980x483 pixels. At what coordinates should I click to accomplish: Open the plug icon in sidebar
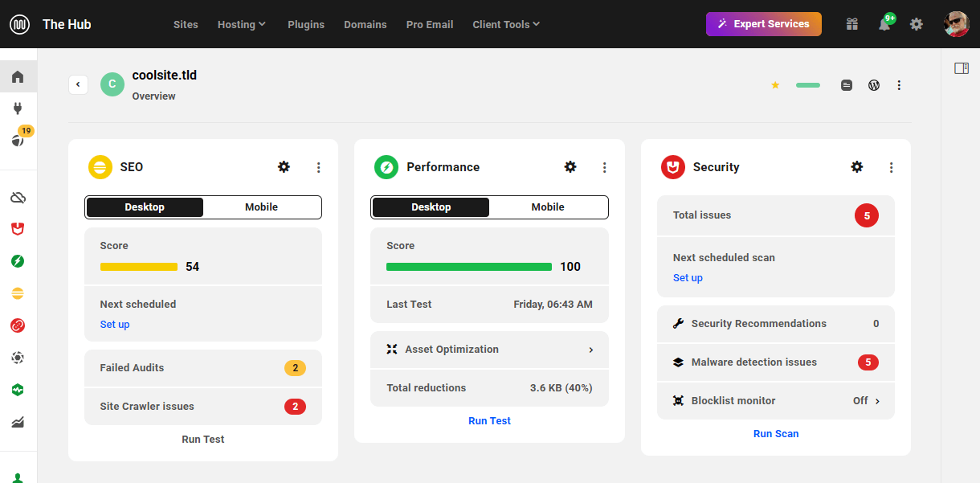point(18,108)
